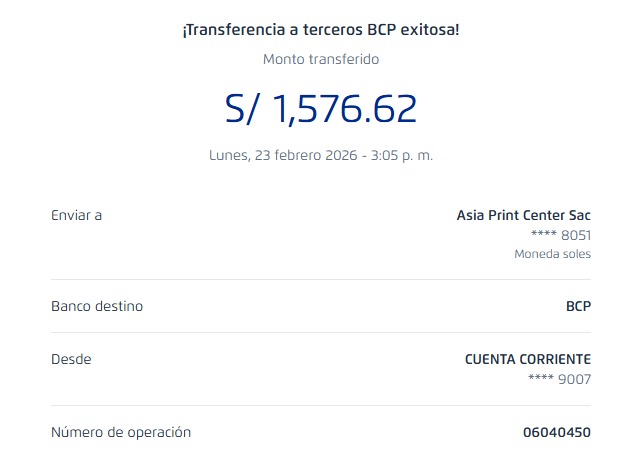621x453 pixels.
Task: Select the "CUENTA CORRIENTE" source account text
Action: (528, 359)
